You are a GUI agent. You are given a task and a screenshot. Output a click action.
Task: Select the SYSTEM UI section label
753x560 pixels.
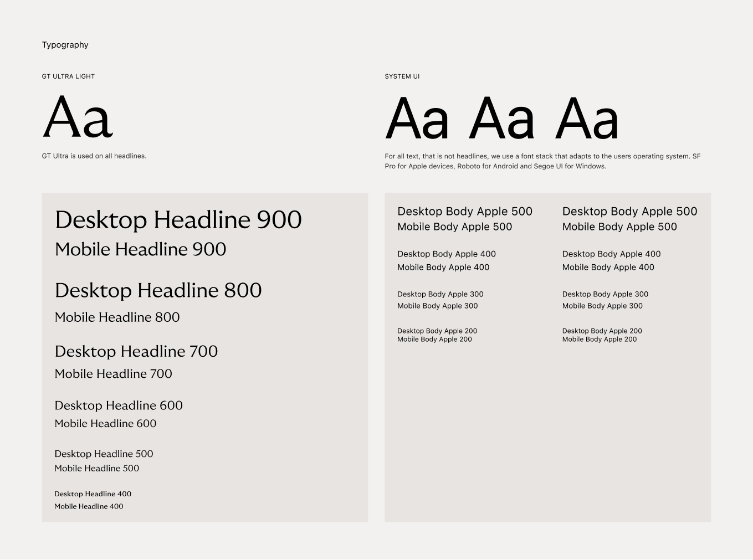click(402, 76)
